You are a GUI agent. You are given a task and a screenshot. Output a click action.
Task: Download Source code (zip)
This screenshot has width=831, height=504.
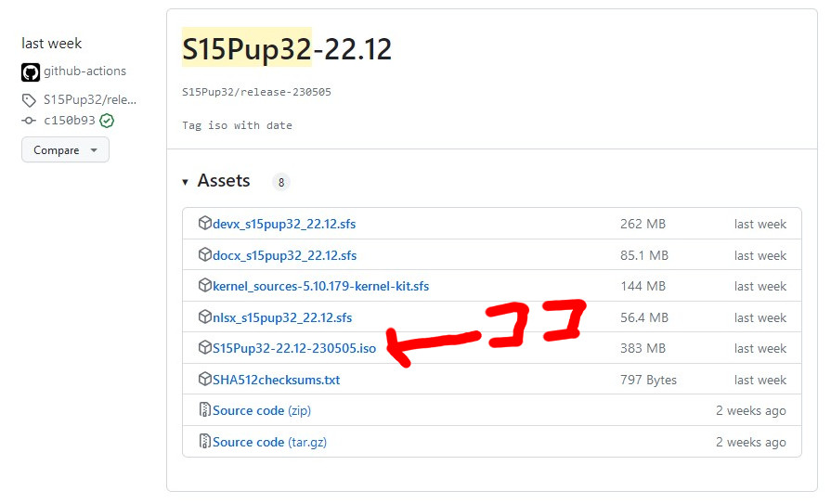tap(262, 411)
